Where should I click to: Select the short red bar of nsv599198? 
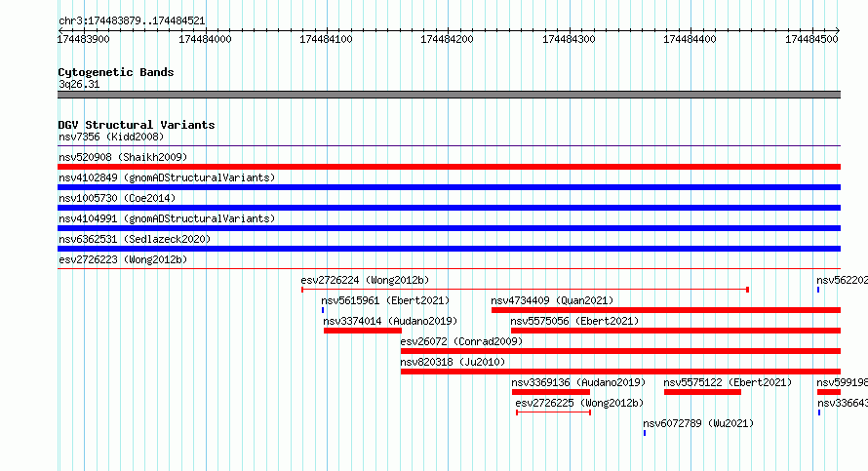pyautogui.click(x=829, y=392)
